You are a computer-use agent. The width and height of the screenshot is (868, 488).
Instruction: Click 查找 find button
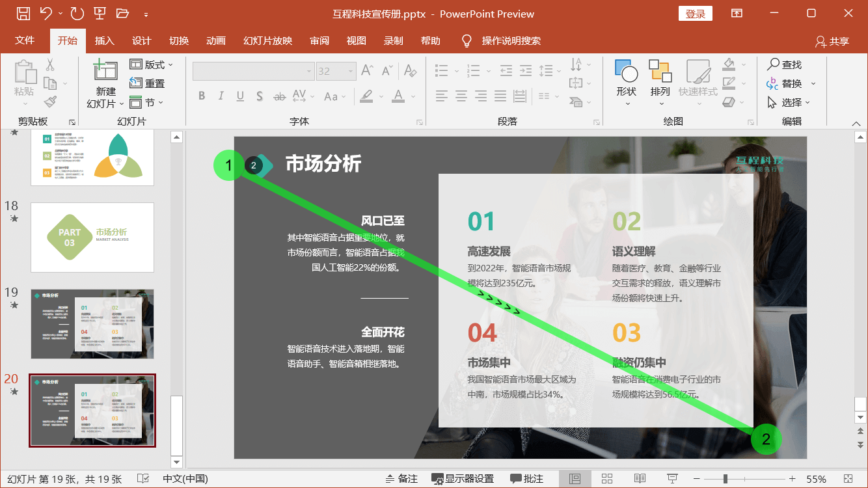pos(784,64)
